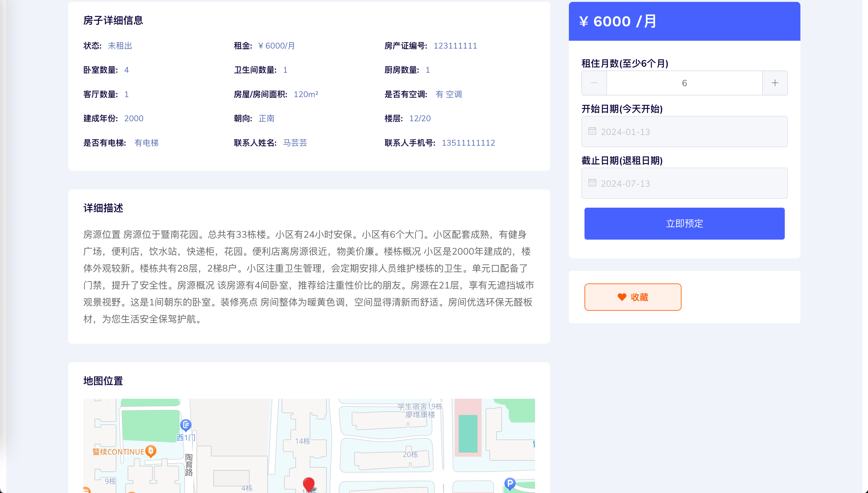
Task: Click 学生宿舍19栋 label on map
Action: pos(420,406)
